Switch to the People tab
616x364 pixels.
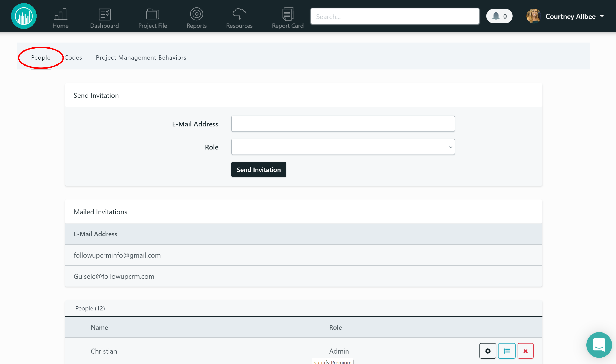(41, 58)
